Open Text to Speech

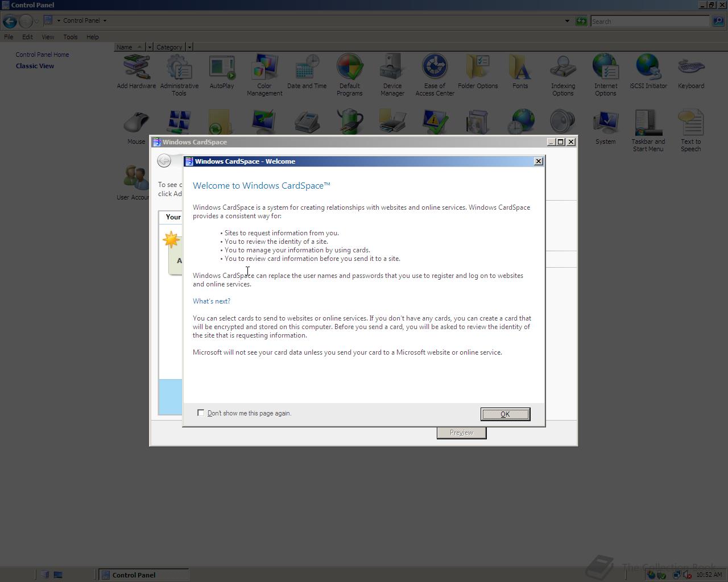point(691,131)
